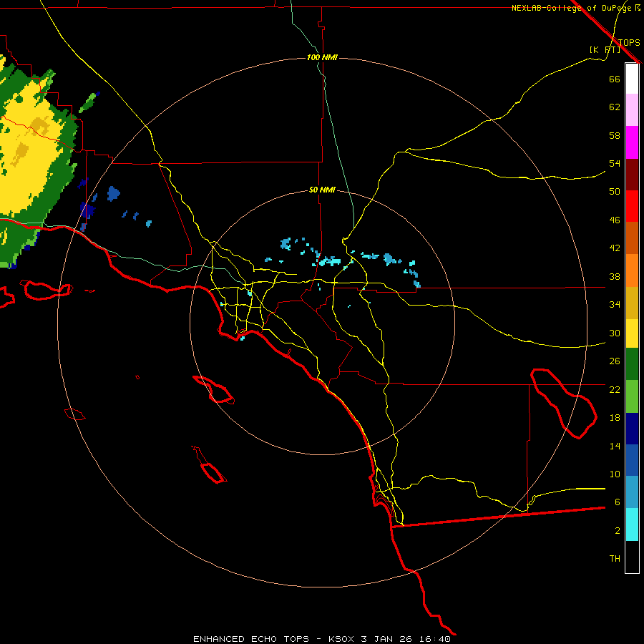644x644 pixels.
Task: Click the legend value '38'
Action: [x=615, y=276]
